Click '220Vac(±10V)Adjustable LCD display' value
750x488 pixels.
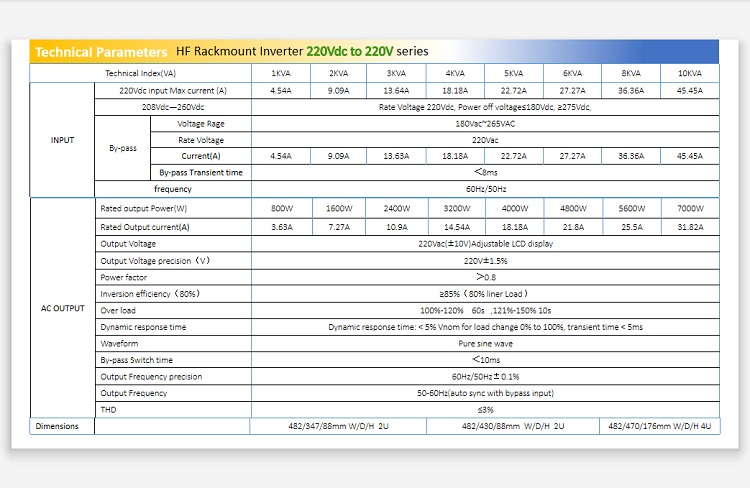[x=485, y=244]
